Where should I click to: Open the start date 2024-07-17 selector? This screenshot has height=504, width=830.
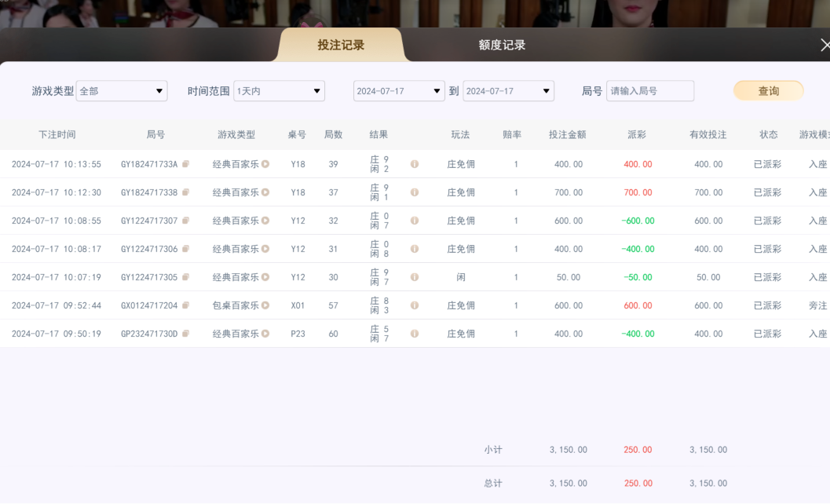pos(399,90)
